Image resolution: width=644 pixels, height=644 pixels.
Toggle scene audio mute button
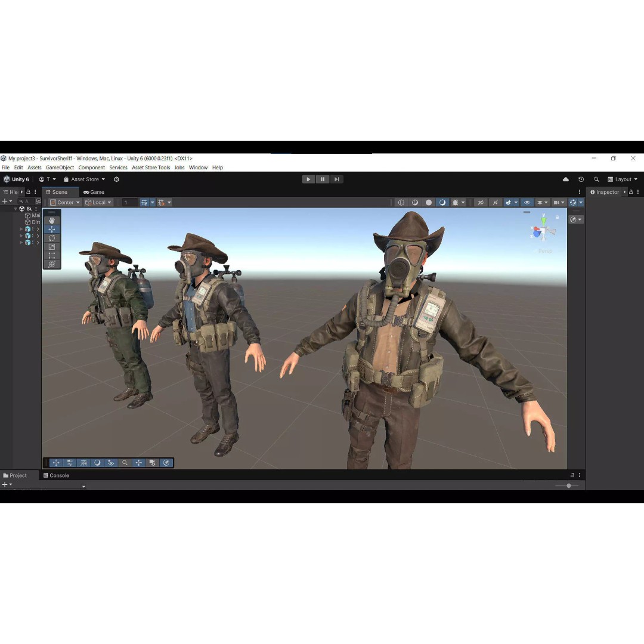pyautogui.click(x=496, y=203)
